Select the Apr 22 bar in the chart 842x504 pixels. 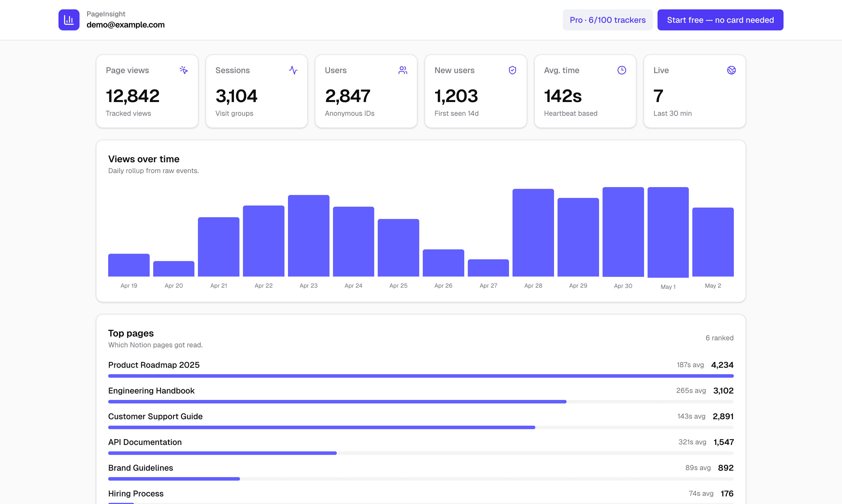tap(264, 241)
